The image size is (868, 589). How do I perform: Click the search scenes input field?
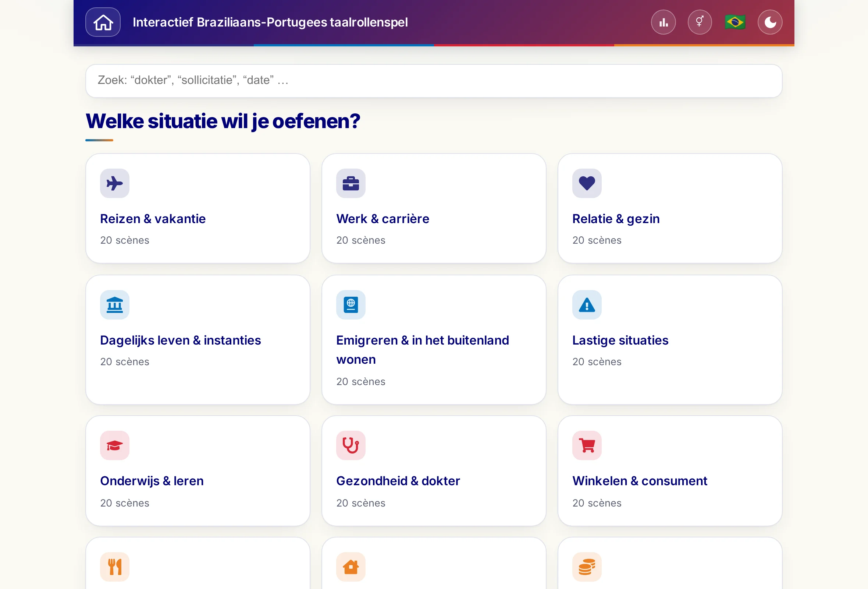(x=434, y=81)
